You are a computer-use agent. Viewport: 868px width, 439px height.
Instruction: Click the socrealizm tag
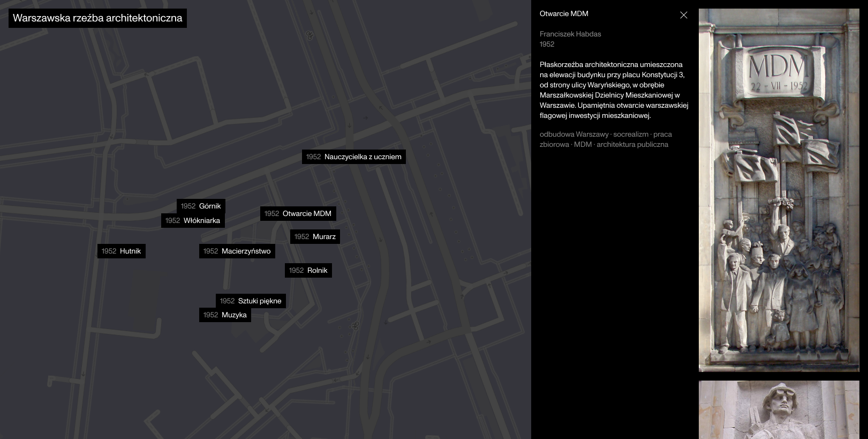631,134
